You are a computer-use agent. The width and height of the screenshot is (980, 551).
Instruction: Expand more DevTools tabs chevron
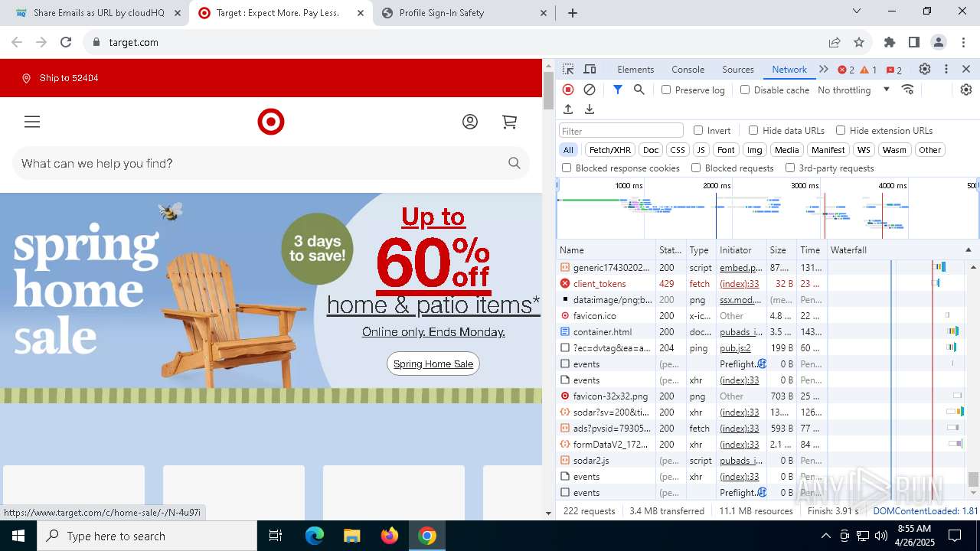[824, 69]
